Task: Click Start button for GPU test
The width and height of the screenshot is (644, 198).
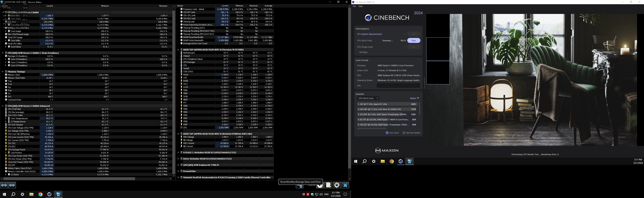Action: (414, 34)
